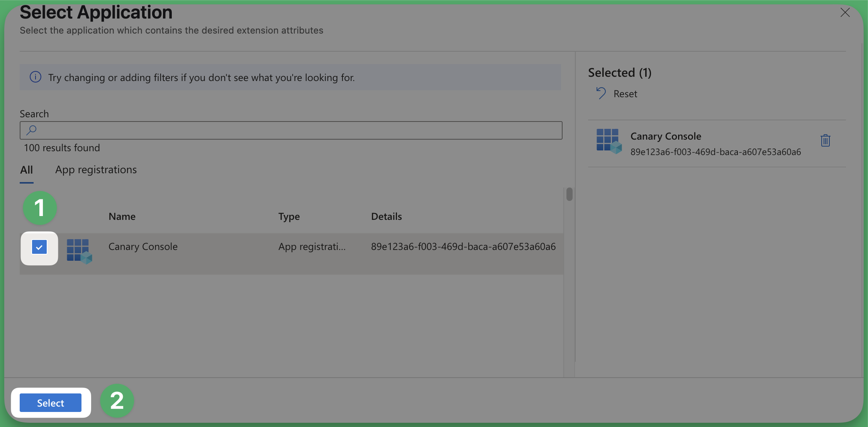Click Canary Console app icon in results list
The width and height of the screenshot is (868, 427).
pos(79,251)
